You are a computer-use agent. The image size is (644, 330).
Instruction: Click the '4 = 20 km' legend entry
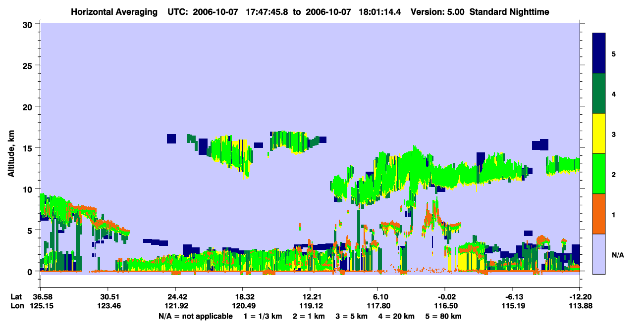click(396, 316)
